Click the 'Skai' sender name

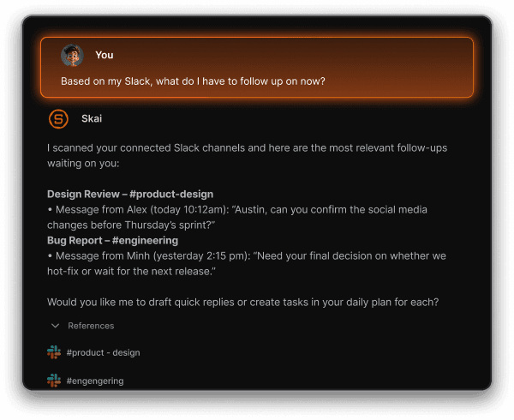tap(92, 118)
